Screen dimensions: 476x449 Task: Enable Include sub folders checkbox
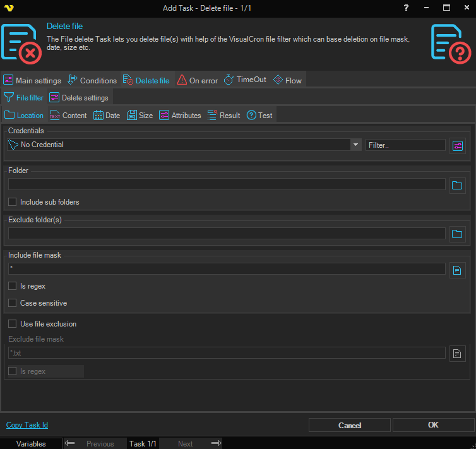13,202
